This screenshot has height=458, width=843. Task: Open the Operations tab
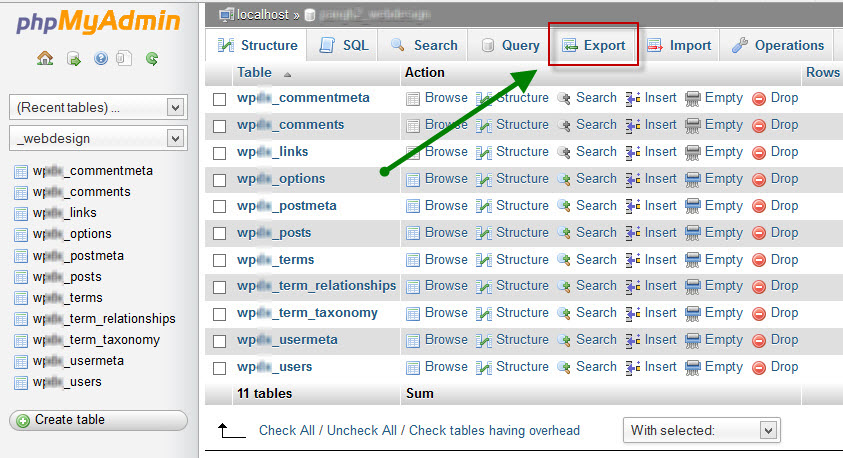(778, 45)
